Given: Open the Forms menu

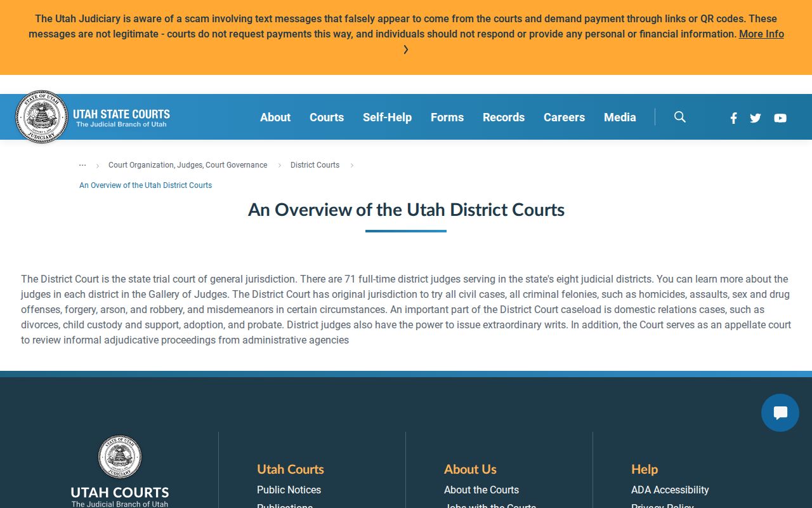Looking at the screenshot, I should coord(447,117).
